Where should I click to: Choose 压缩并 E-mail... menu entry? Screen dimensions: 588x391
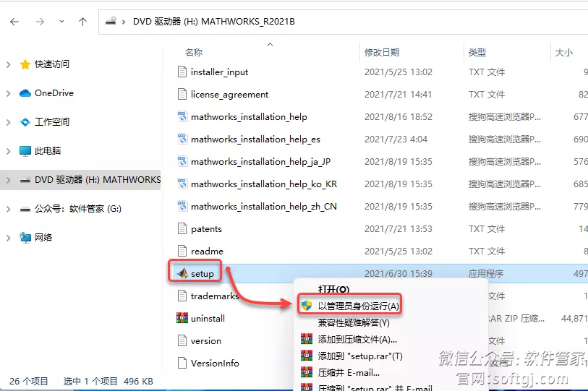pos(349,373)
